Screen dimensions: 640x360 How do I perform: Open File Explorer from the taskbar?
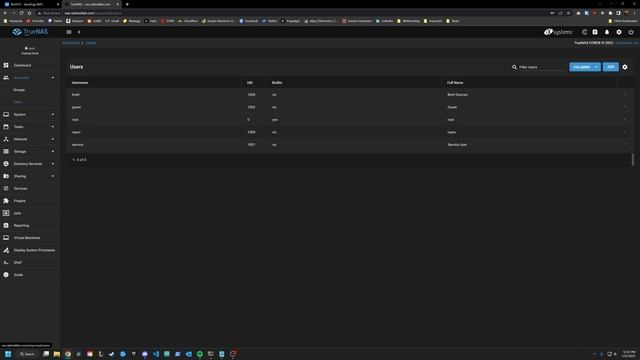point(57,354)
